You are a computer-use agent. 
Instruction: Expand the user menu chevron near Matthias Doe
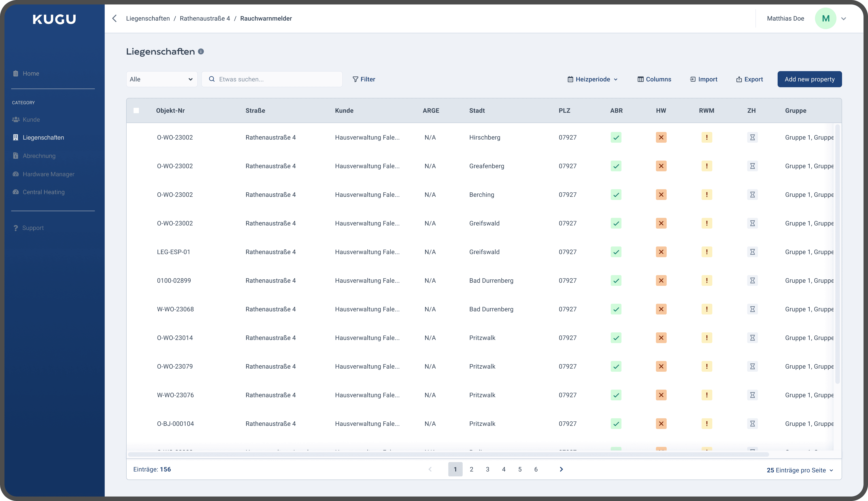(x=844, y=19)
